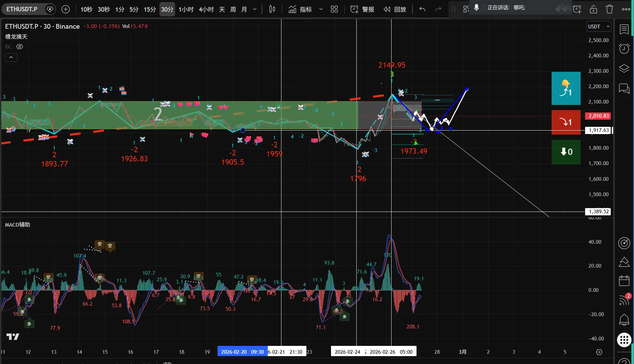634x364 pixels.
Task: Expand the indicator favorites dropdown arrow
Action: 321,9
